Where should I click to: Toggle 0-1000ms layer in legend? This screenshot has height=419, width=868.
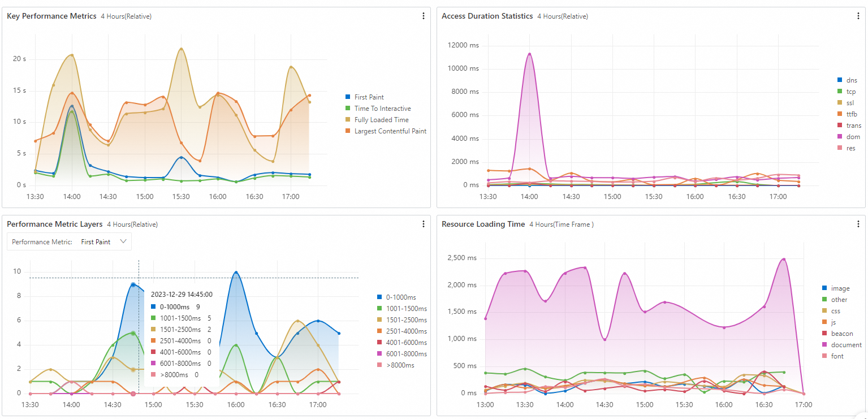396,297
